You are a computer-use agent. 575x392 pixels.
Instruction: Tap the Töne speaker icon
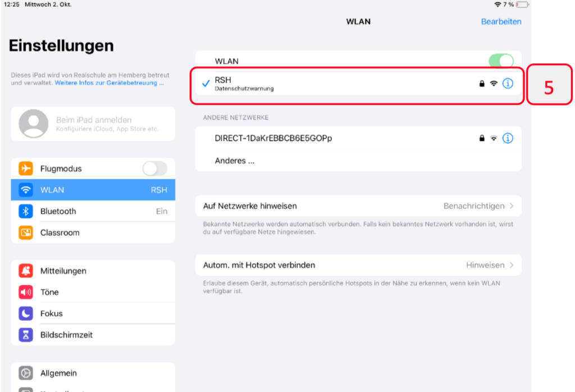(x=26, y=292)
